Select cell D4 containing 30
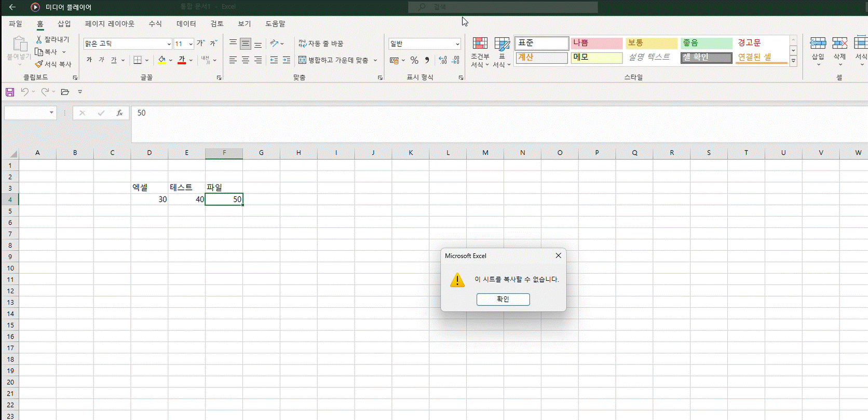The width and height of the screenshot is (868, 420). pos(150,199)
